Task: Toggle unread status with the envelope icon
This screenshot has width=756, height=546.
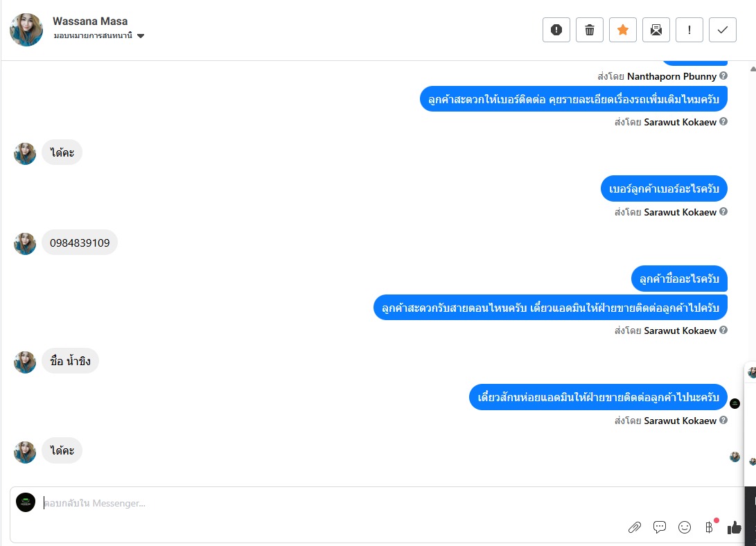Action: point(656,30)
